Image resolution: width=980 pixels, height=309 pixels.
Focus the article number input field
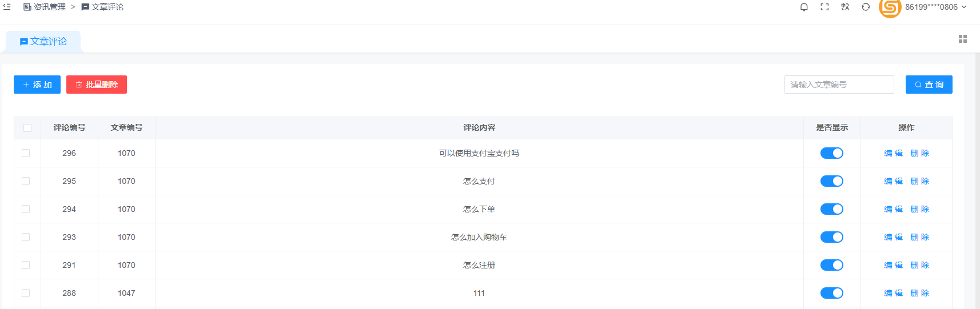[839, 85]
